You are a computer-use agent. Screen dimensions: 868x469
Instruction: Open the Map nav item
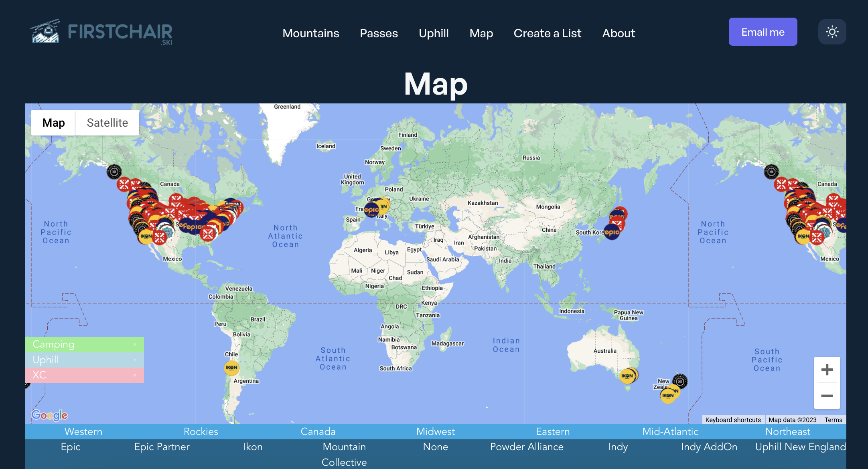click(481, 33)
